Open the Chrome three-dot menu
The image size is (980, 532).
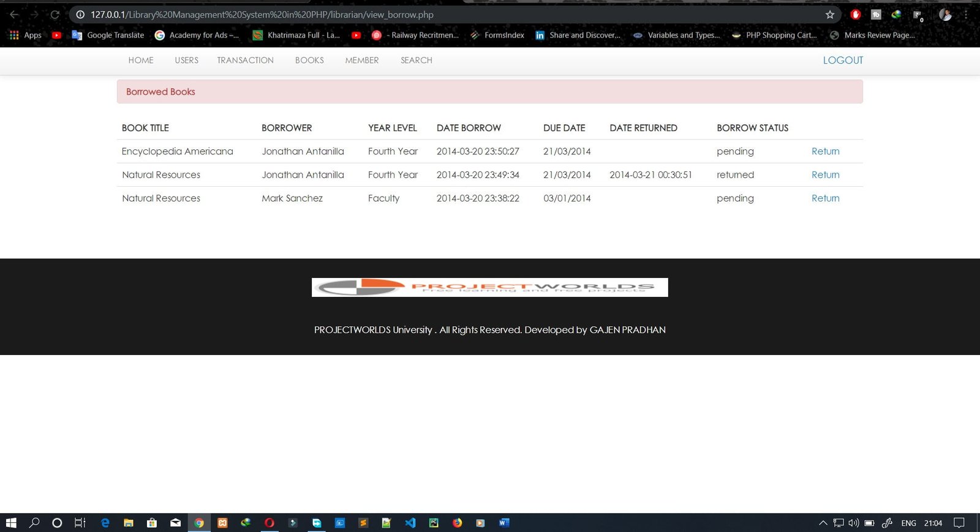point(966,15)
